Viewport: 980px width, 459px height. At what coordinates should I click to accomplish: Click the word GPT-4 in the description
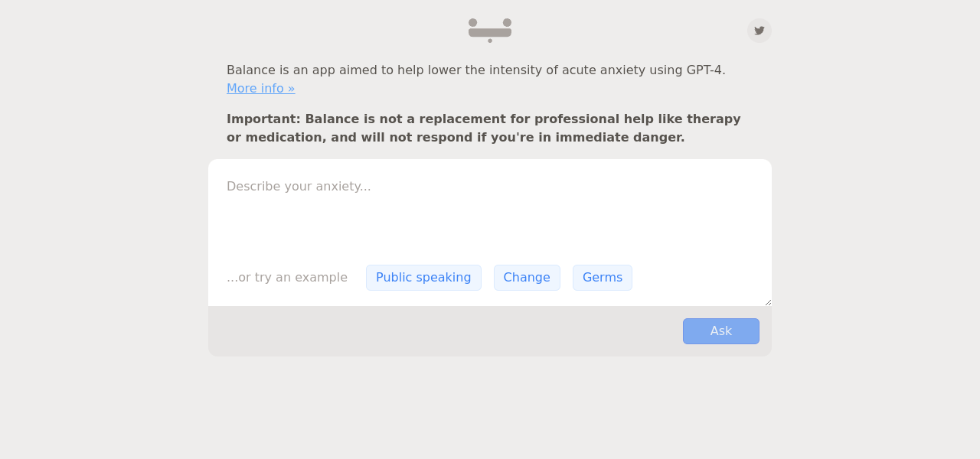point(704,70)
